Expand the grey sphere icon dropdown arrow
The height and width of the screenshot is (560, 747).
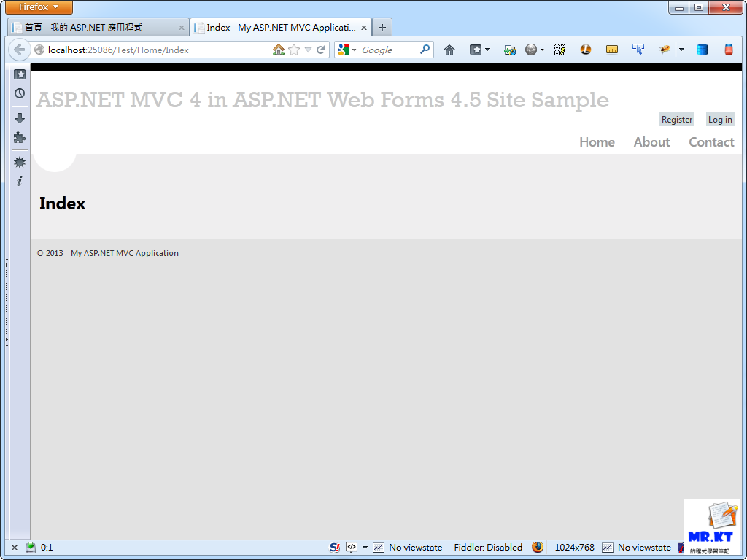pyautogui.click(x=542, y=50)
